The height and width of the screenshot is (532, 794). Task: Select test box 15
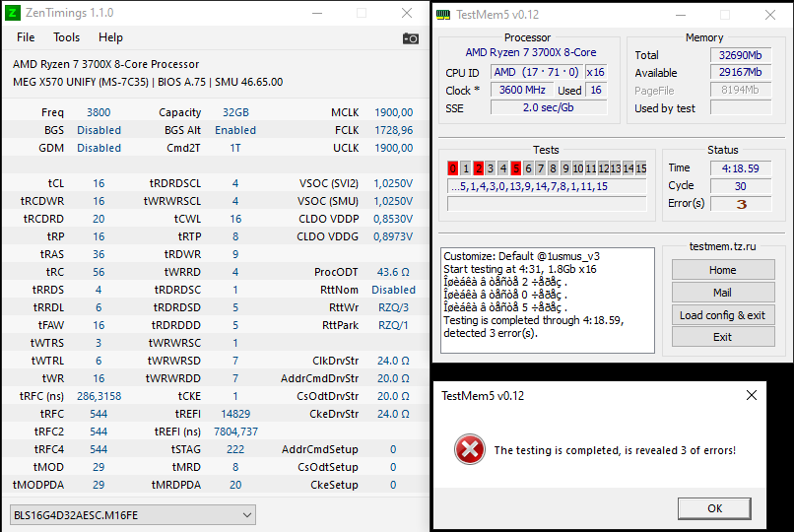pos(641,168)
